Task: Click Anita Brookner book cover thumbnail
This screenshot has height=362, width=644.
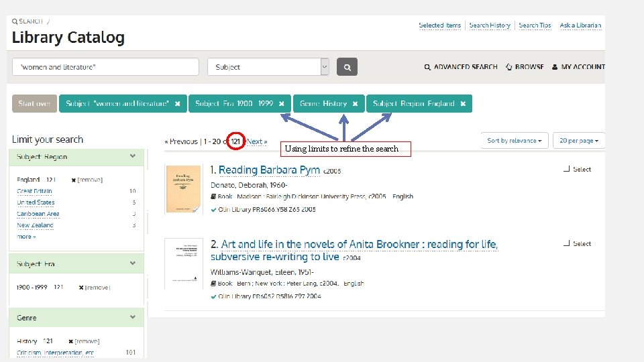Action: coord(184,264)
